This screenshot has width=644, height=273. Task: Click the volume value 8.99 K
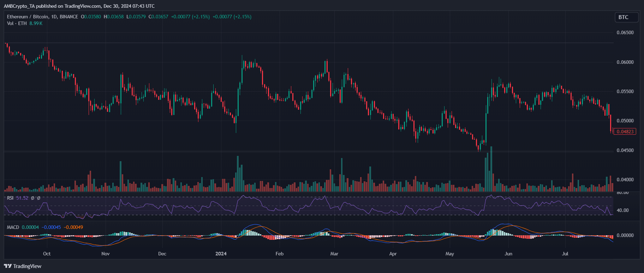click(x=36, y=23)
